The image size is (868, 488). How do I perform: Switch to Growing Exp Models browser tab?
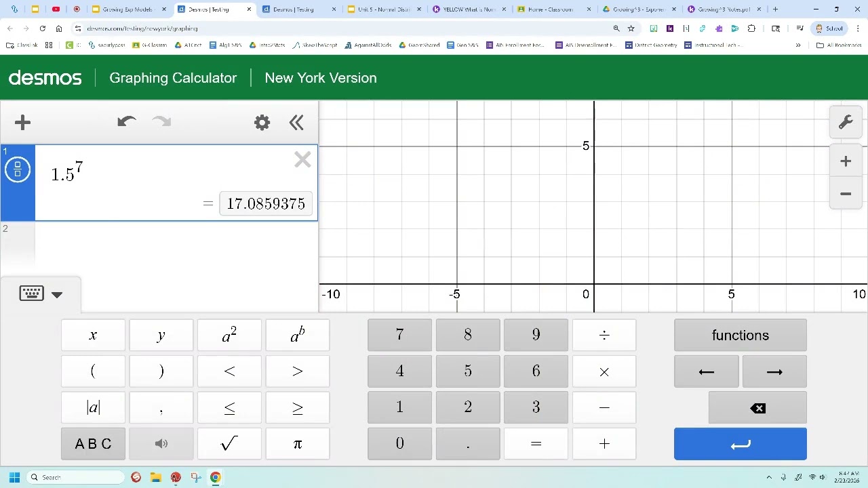click(x=128, y=9)
